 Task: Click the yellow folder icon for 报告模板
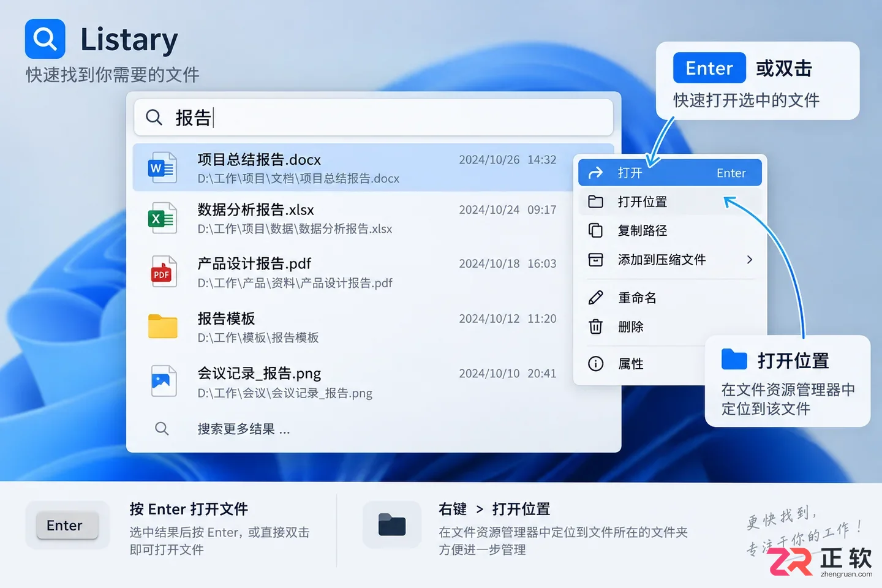coord(163,326)
